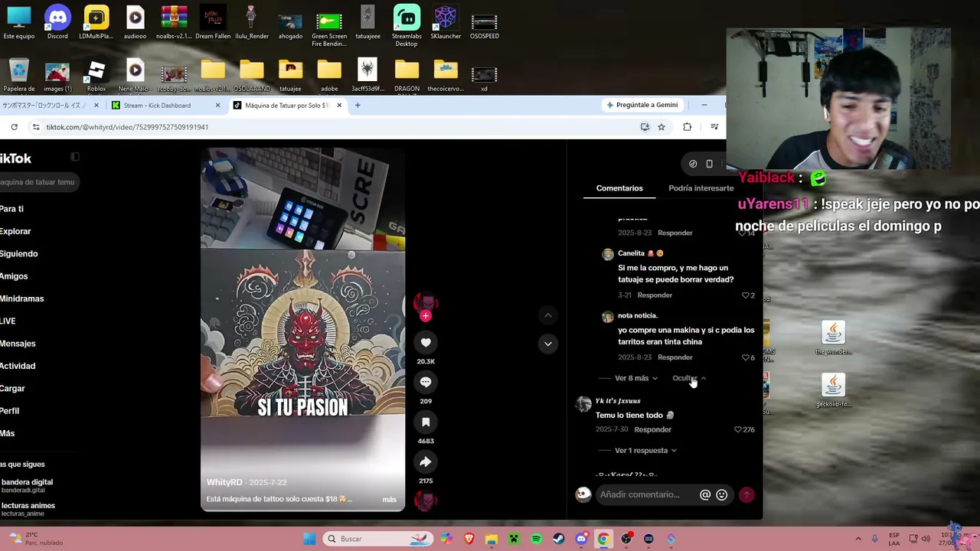Click the TikTok search field
The image size is (980, 551).
[38, 182]
